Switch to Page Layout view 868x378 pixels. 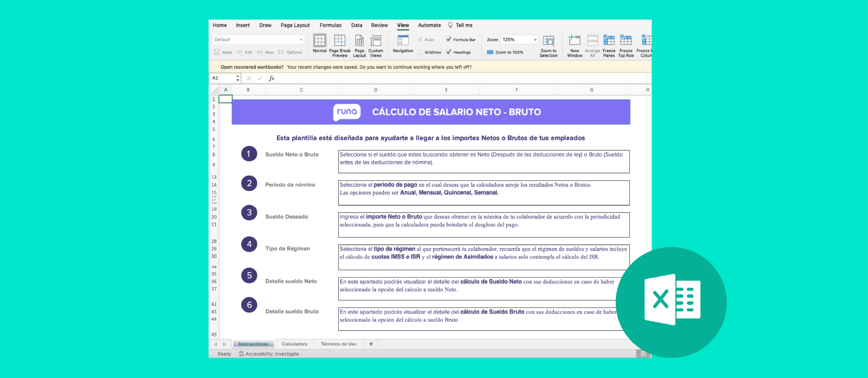point(359,41)
